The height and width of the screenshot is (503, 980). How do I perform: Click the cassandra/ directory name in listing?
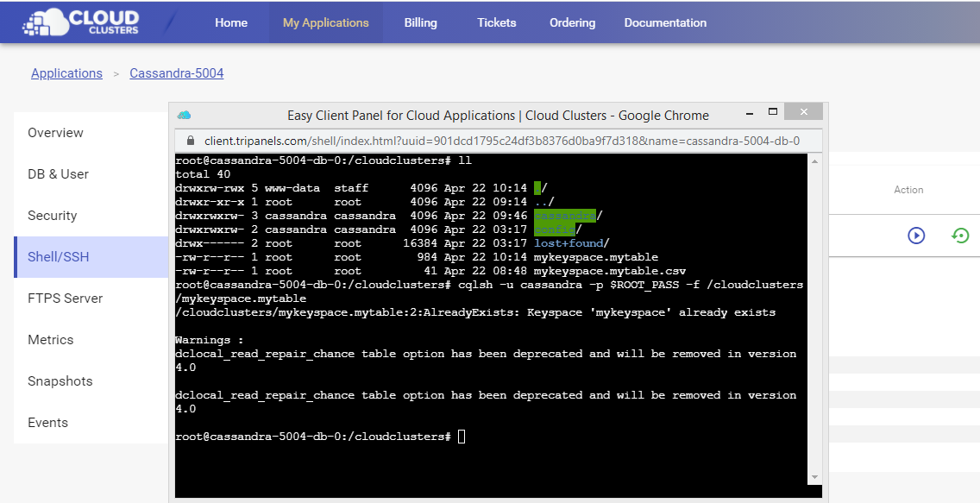pos(569,216)
